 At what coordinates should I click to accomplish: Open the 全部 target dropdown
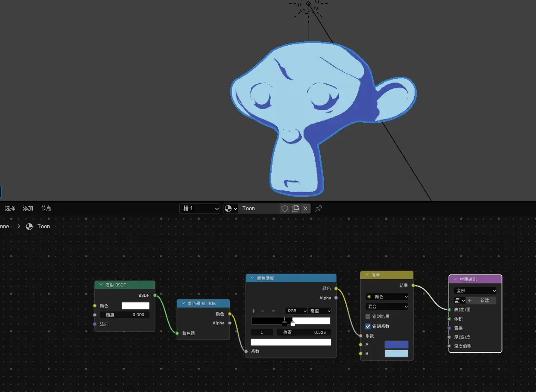click(x=475, y=291)
